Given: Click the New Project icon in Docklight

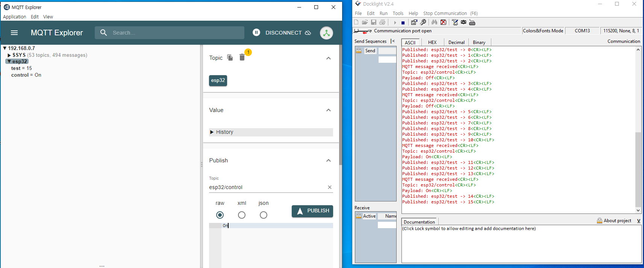Looking at the screenshot, I should (x=356, y=22).
